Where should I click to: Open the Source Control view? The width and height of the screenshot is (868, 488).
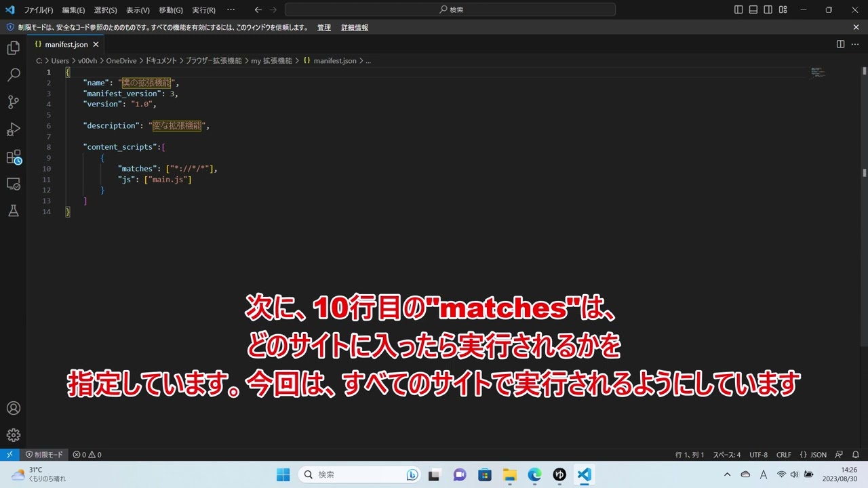point(13,102)
